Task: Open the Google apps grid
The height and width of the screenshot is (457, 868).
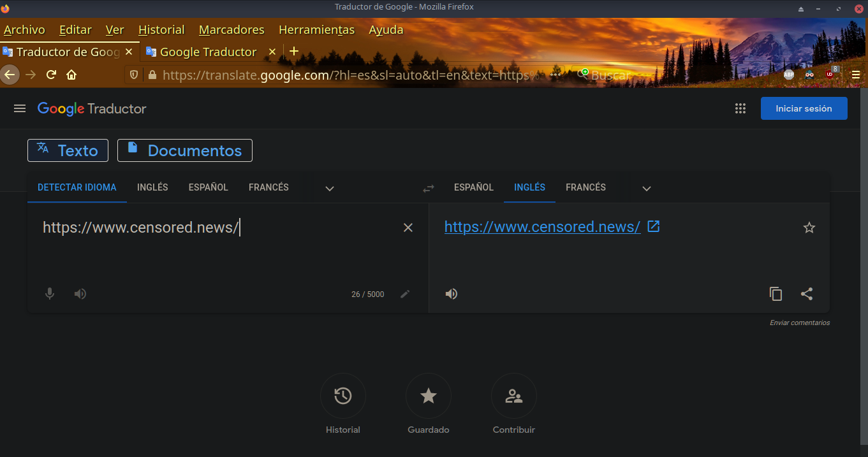Action: tap(740, 108)
